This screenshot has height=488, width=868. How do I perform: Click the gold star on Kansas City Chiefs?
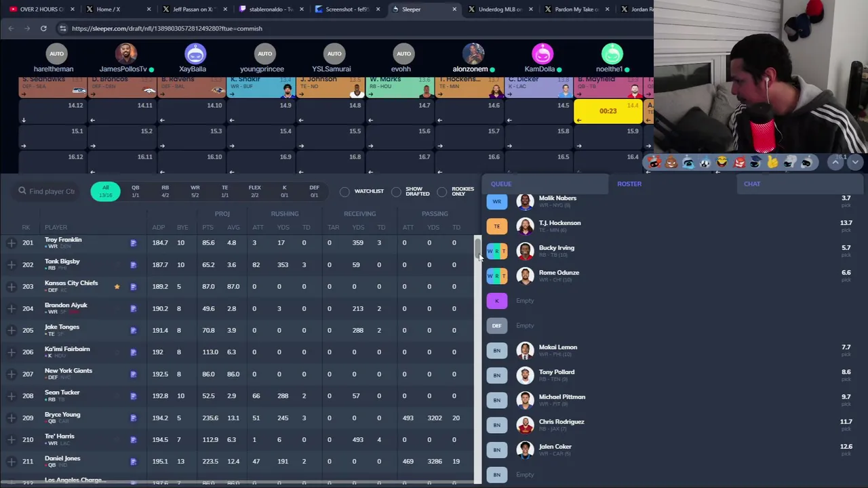click(x=117, y=286)
